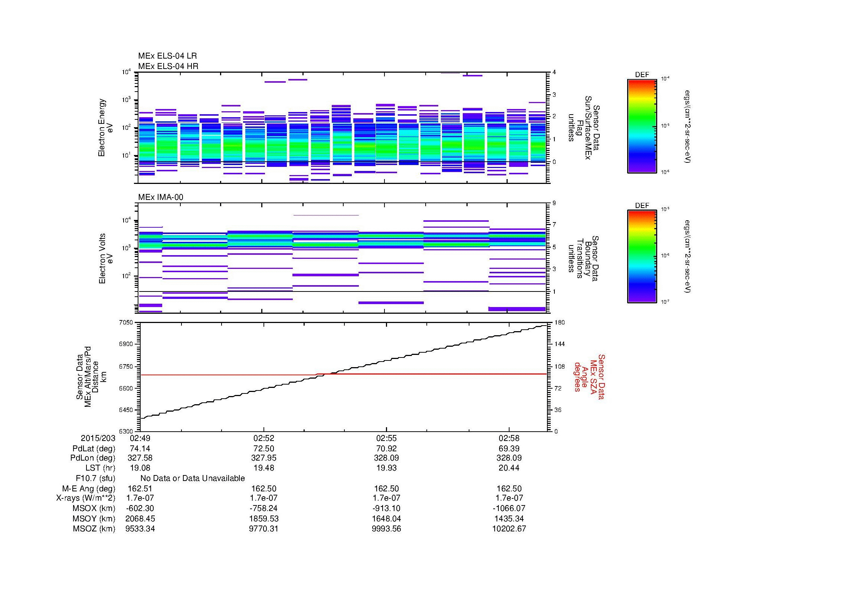Click the upper DEF color bar
Screen dimensions: 868x613
pyautogui.click(x=642, y=126)
